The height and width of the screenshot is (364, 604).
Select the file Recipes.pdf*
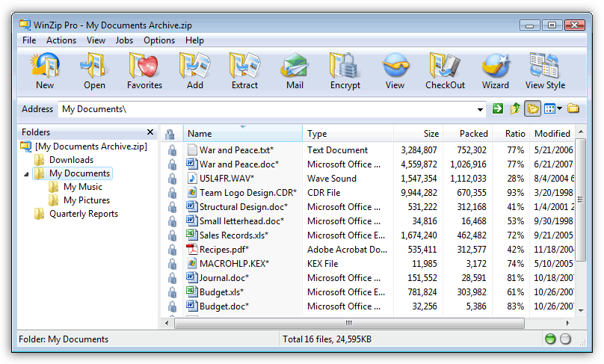click(x=224, y=250)
